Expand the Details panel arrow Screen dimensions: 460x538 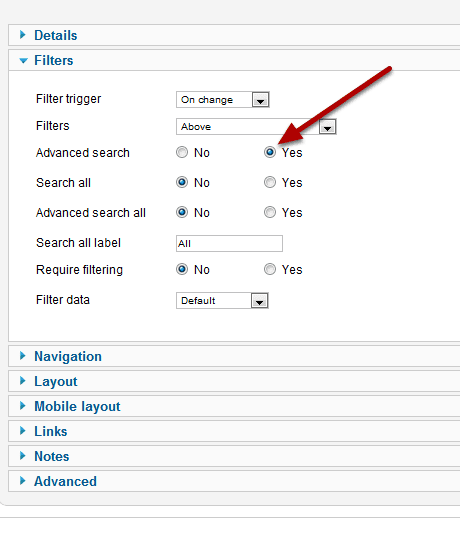point(23,35)
